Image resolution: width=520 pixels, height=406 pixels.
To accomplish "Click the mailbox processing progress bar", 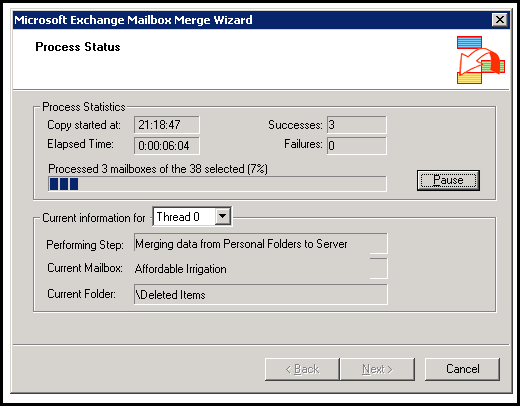I will (x=217, y=184).
